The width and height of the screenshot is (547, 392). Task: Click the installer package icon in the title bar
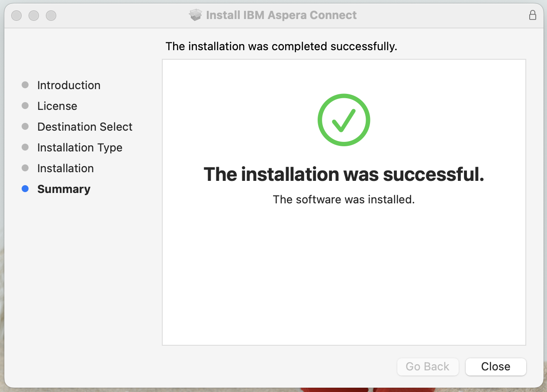tap(195, 14)
